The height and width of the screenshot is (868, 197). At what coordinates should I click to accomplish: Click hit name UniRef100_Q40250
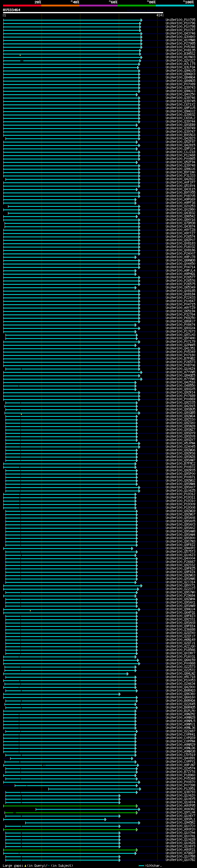pos(180,94)
